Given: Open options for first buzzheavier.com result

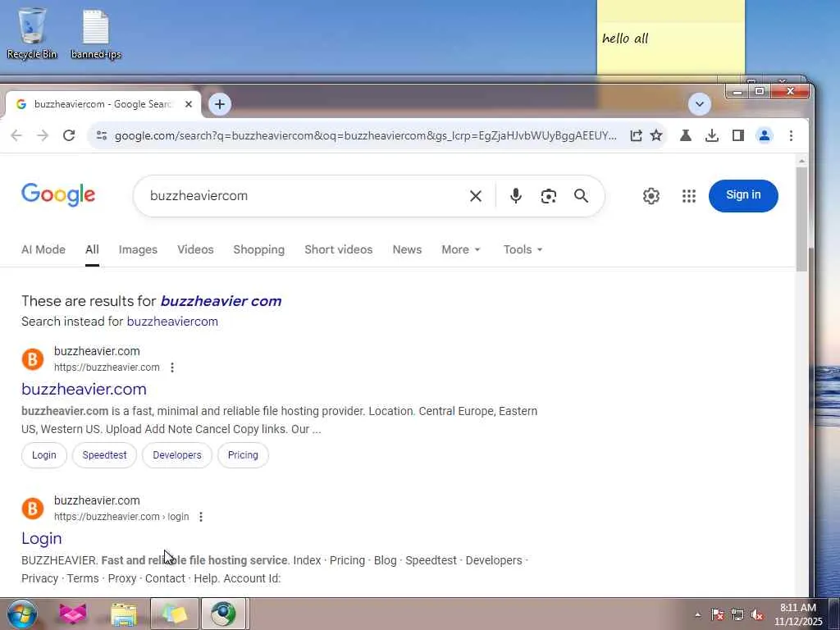Looking at the screenshot, I should point(172,367).
